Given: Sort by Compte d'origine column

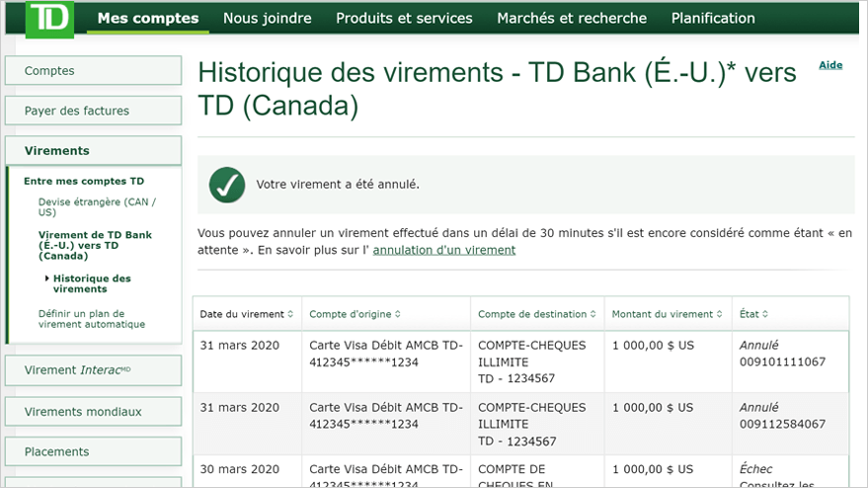Looking at the screenshot, I should [355, 314].
